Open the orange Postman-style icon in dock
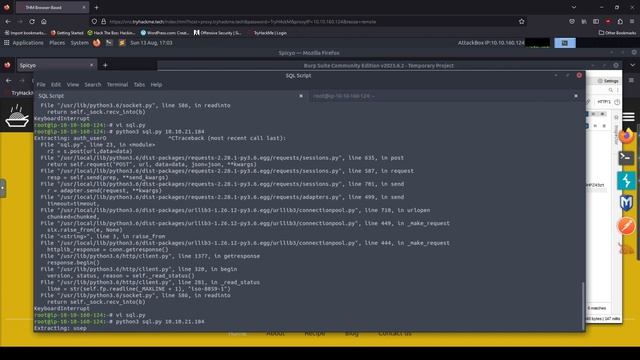640x360 pixels. tap(626, 226)
